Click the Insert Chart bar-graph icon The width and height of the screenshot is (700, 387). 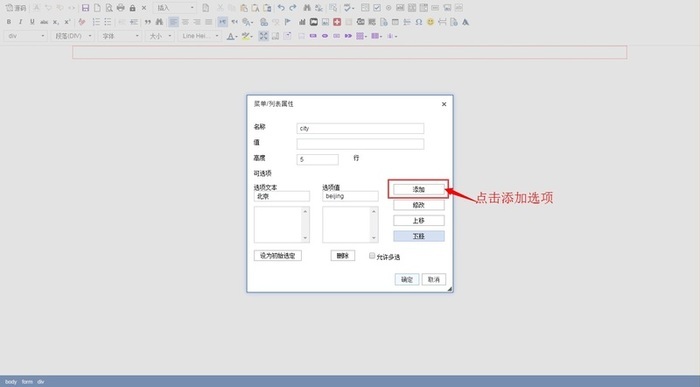point(302,22)
